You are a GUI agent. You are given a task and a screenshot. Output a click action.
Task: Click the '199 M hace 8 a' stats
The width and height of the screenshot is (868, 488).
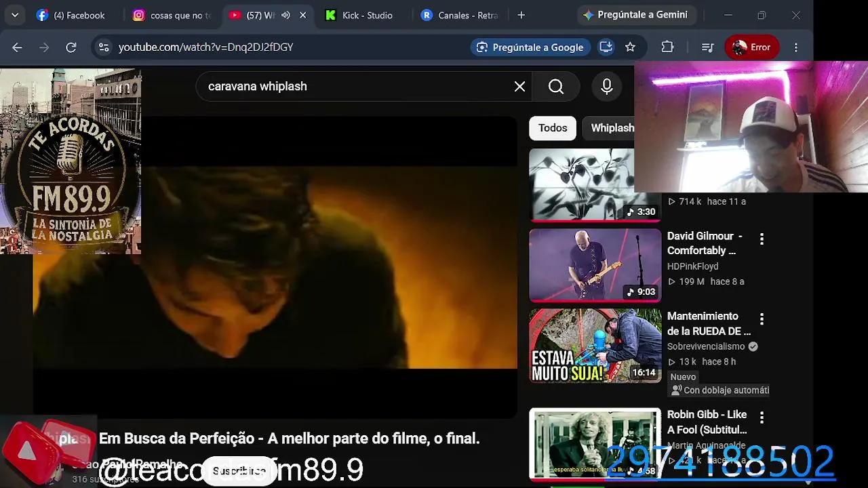[x=705, y=281]
